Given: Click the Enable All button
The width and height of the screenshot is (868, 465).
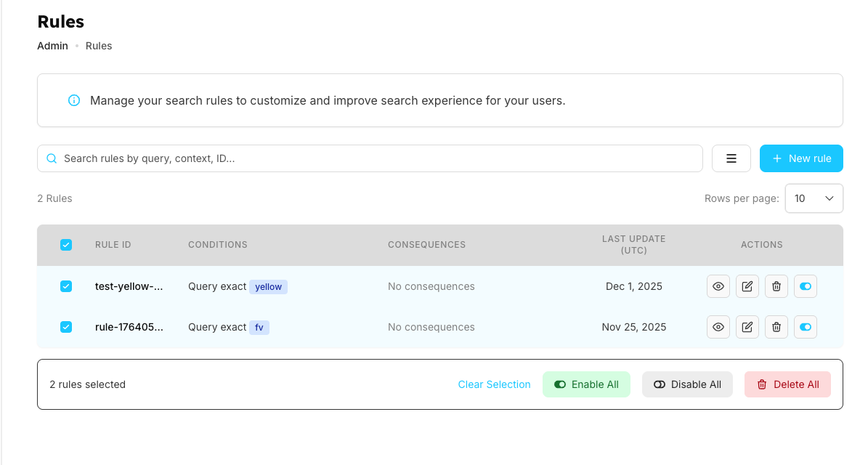Looking at the screenshot, I should 586,384.
